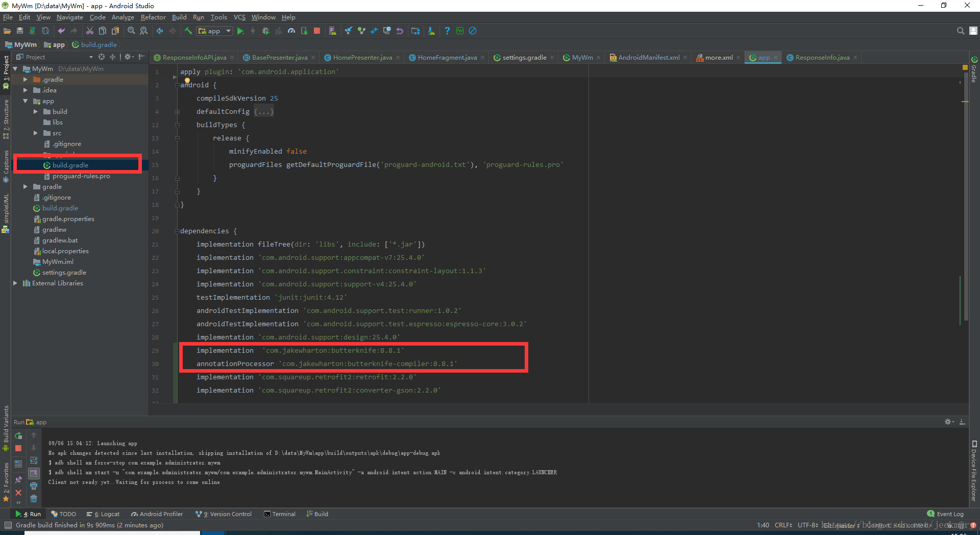This screenshot has height=535, width=980.
Task: Toggle soft-wrap in the Run console
Action: pos(34,460)
